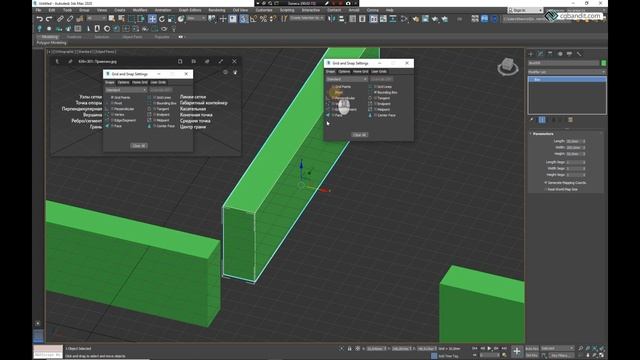Toggle the 3D Snaps button
The image size is (640, 360).
pos(243,19)
